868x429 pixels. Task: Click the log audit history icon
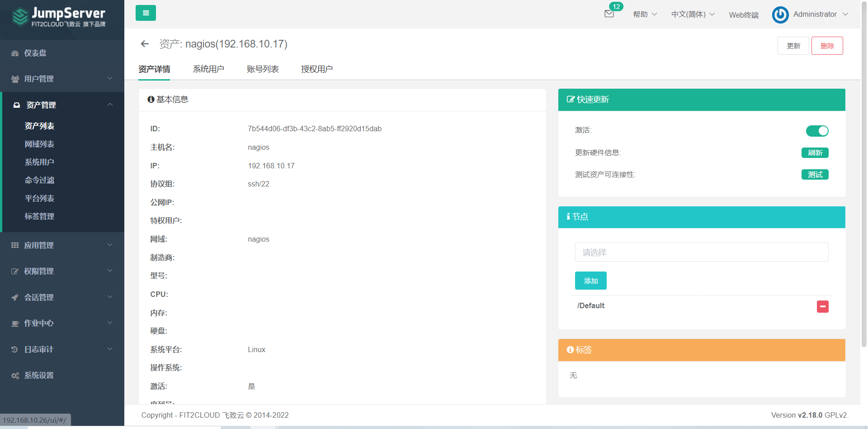click(15, 349)
